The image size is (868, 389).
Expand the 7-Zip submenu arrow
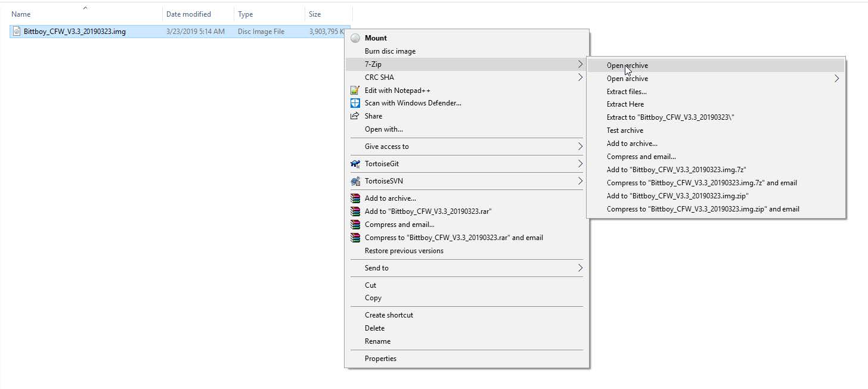[x=580, y=64]
